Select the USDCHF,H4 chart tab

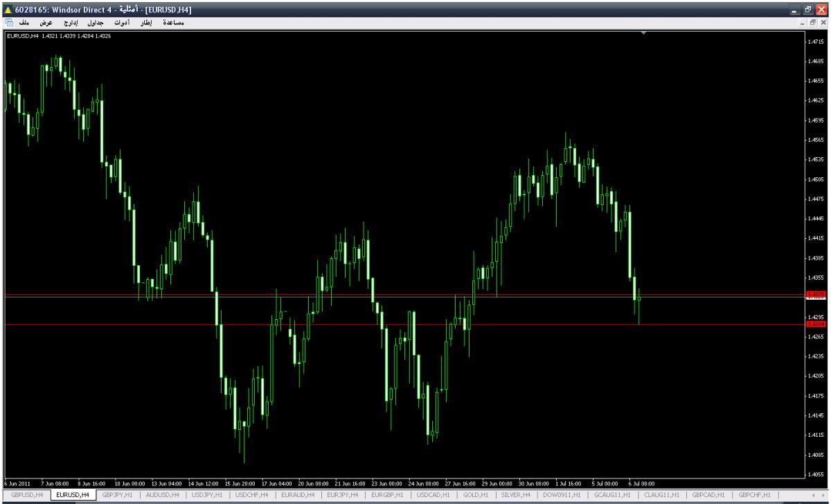[x=251, y=495]
